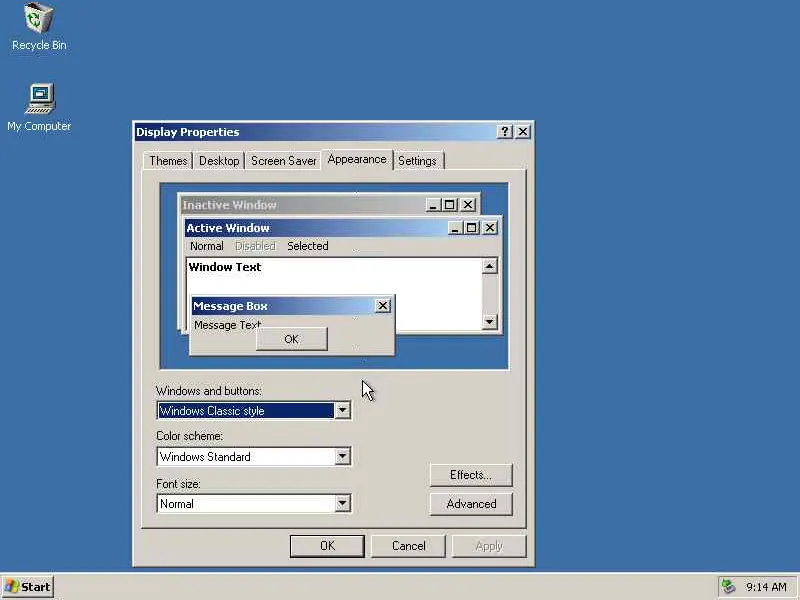
Task: Click the Active Window preview close icon
Action: [490, 228]
